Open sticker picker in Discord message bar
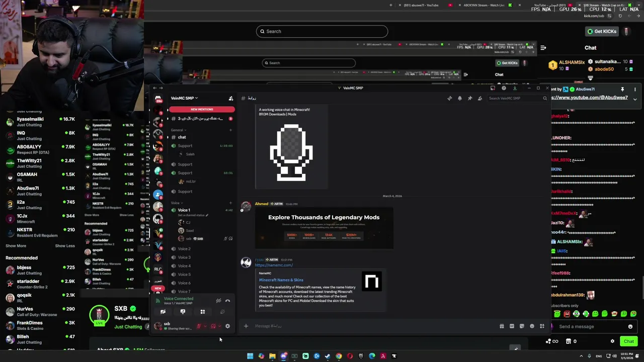The width and height of the screenshot is (644, 362). pos(522,326)
